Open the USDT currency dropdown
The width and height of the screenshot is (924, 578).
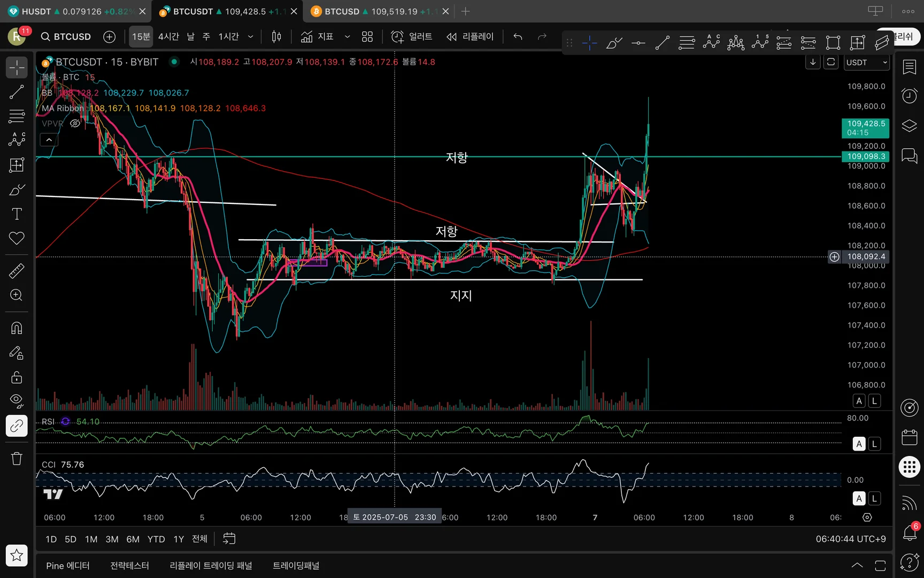(866, 63)
